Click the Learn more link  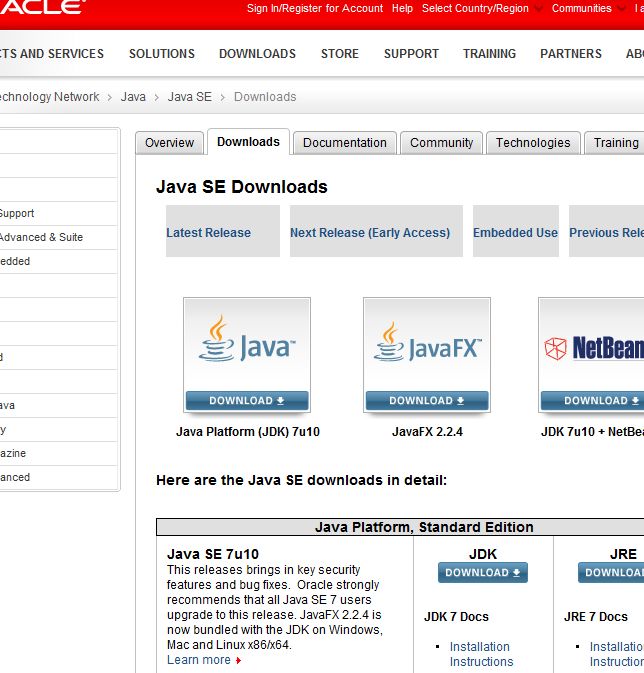coord(199,660)
